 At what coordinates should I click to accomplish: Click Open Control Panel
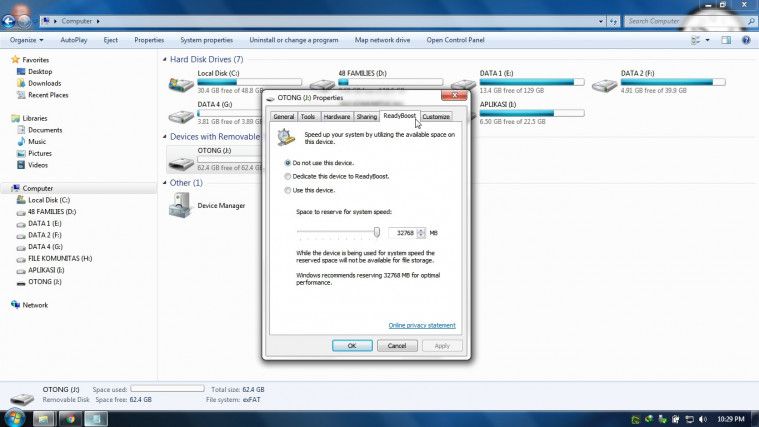point(455,40)
